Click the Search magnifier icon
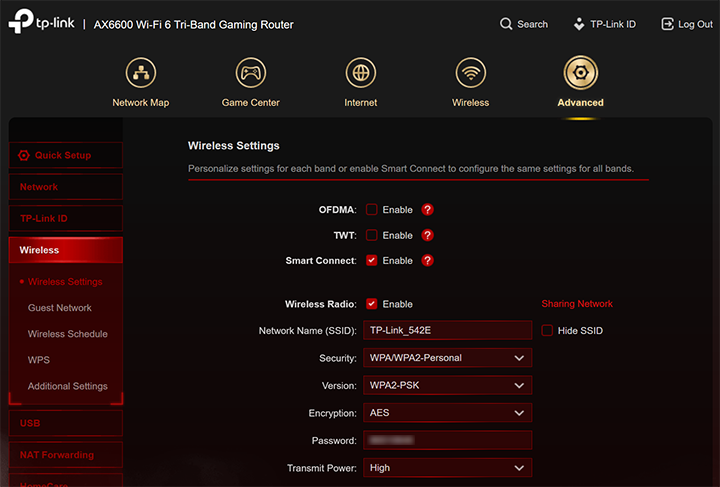The image size is (720, 487). (x=508, y=24)
